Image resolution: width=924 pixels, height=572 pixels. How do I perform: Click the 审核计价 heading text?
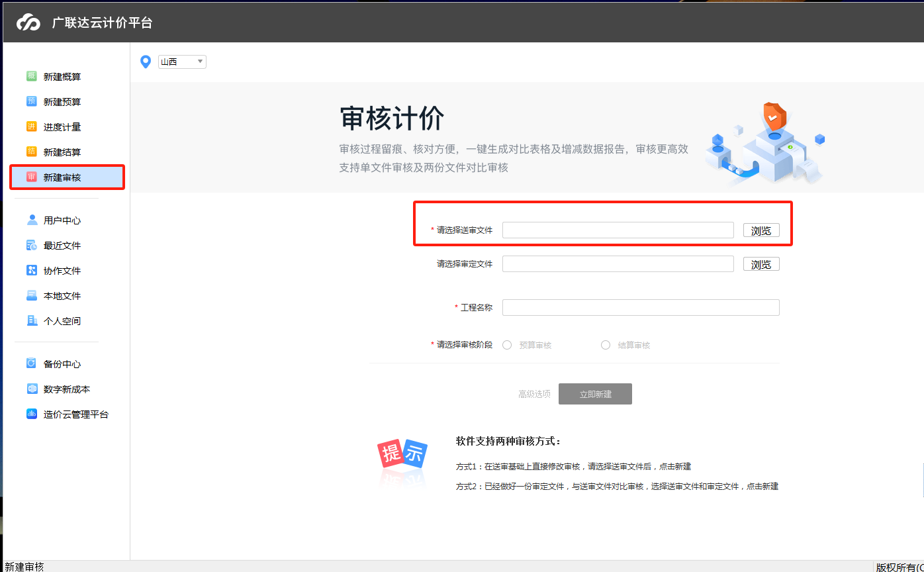pyautogui.click(x=392, y=119)
